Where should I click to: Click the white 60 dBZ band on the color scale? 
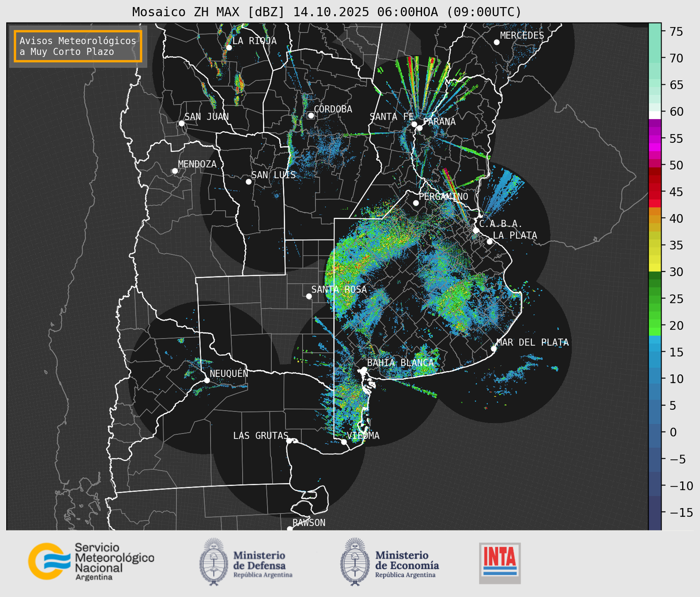(x=655, y=115)
